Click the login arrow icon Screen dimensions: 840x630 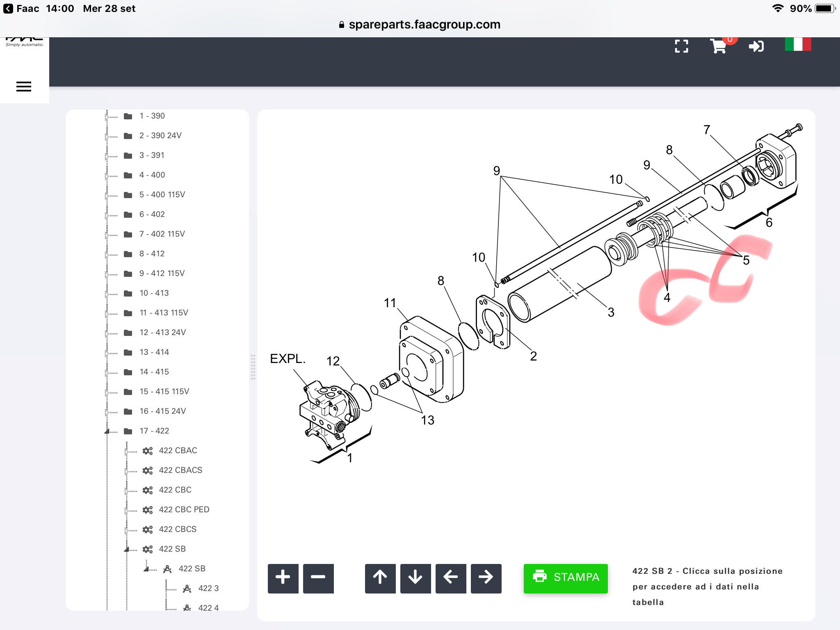(756, 46)
